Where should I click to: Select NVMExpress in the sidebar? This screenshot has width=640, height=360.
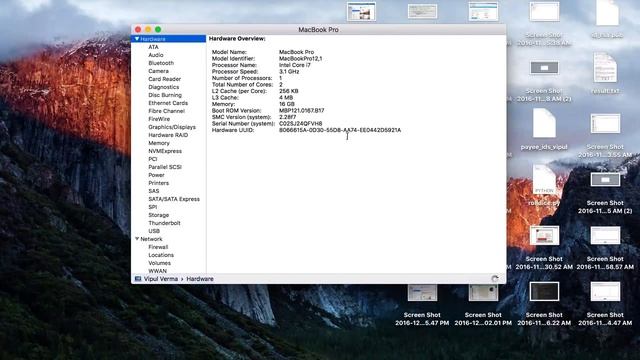tap(165, 151)
